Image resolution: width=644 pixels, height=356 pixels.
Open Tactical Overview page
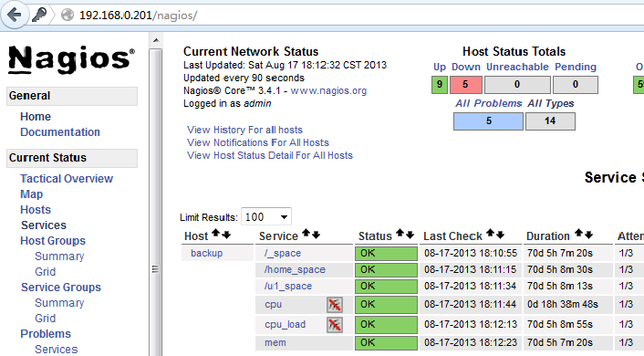point(67,179)
